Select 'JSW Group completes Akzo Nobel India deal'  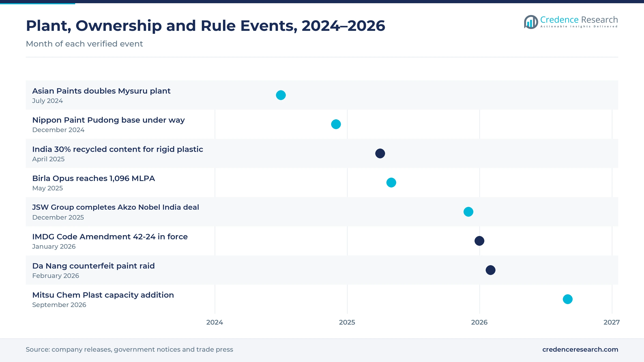pyautogui.click(x=116, y=207)
